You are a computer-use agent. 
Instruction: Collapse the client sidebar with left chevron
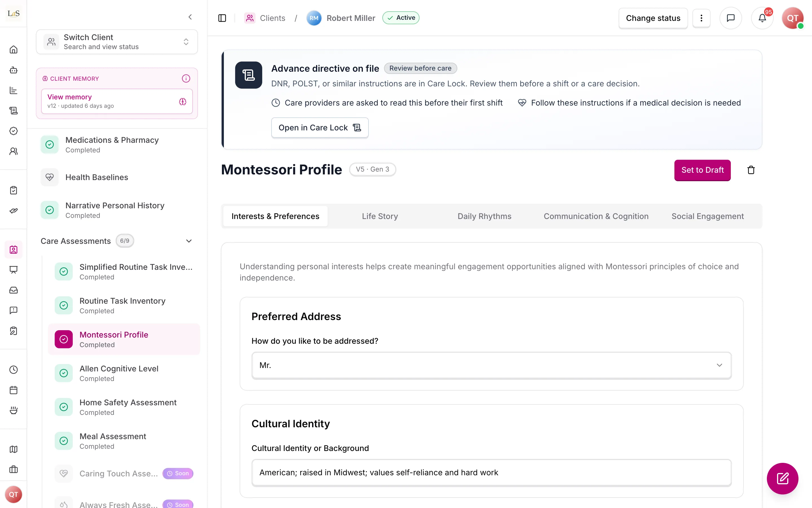point(190,17)
